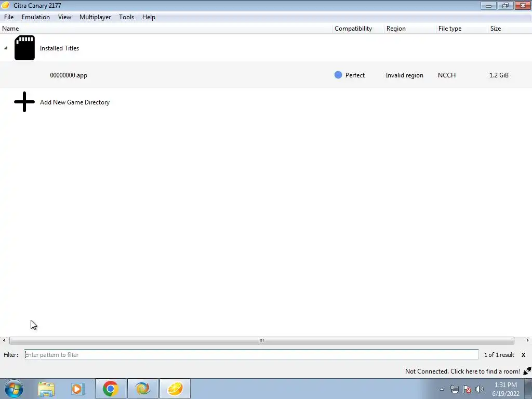This screenshot has height=399, width=532.
Task: Open the File menu
Action: pos(9,17)
